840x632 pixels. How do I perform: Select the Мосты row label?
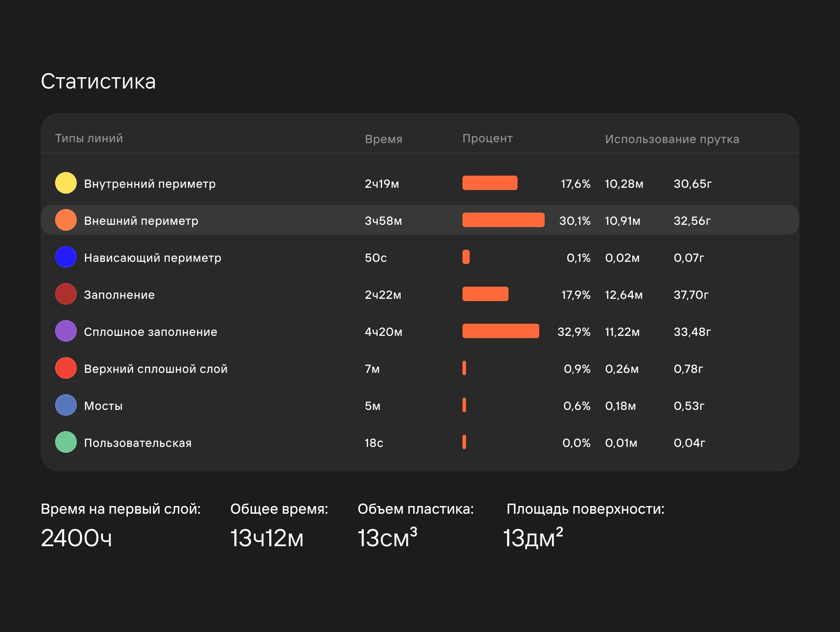(x=103, y=406)
